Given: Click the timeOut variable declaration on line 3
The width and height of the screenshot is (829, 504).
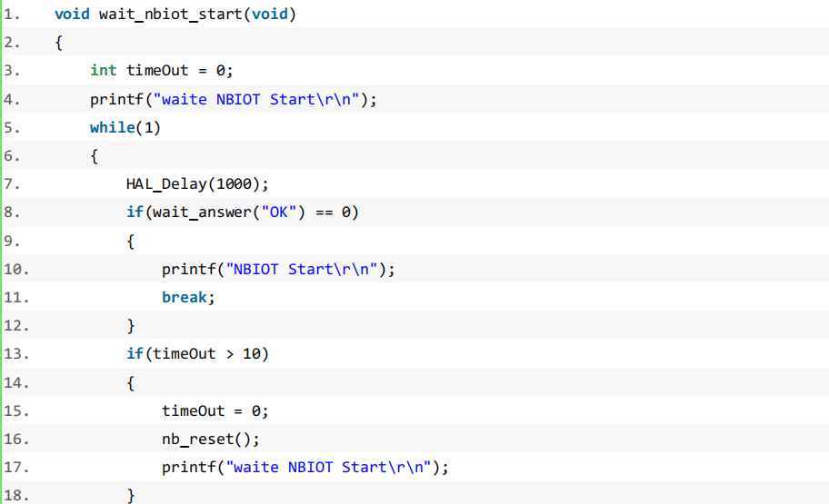Looking at the screenshot, I should click(157, 70).
